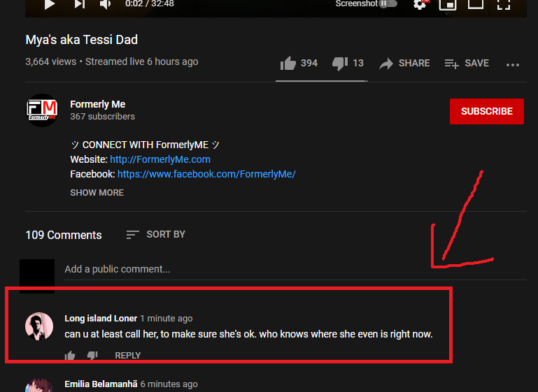Open the FormerlyMe.com website link
The width and height of the screenshot is (538, 392).
click(x=160, y=159)
